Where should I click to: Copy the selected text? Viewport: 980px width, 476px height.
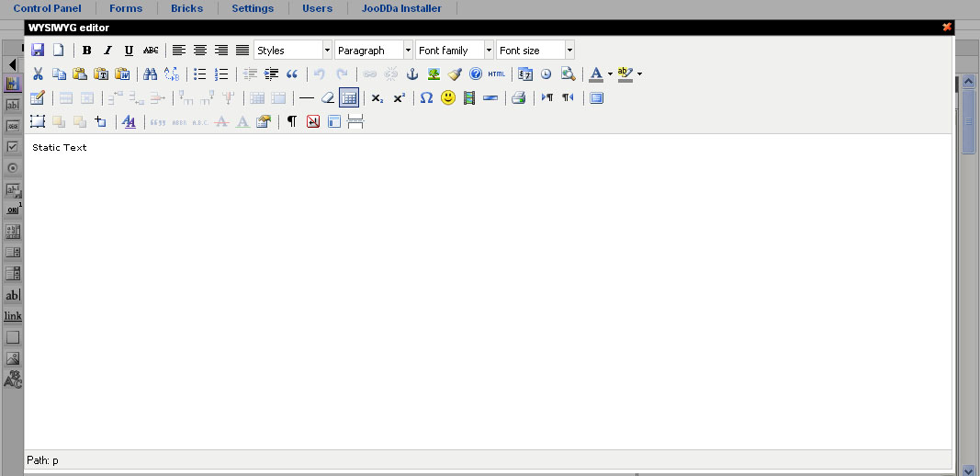tap(59, 74)
